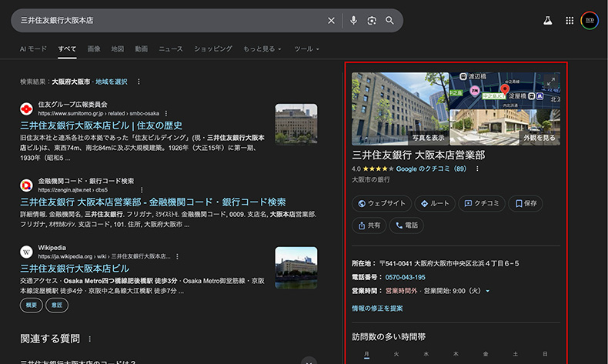Click the 概要 chip under Wikipedia result
Viewport: 608px width, 364px height.
point(32,306)
